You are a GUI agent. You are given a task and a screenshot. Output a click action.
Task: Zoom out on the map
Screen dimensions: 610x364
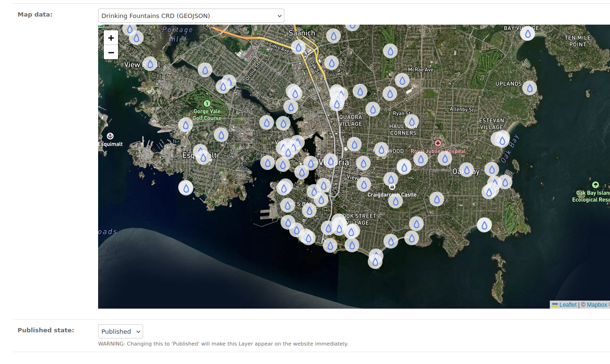coord(111,52)
